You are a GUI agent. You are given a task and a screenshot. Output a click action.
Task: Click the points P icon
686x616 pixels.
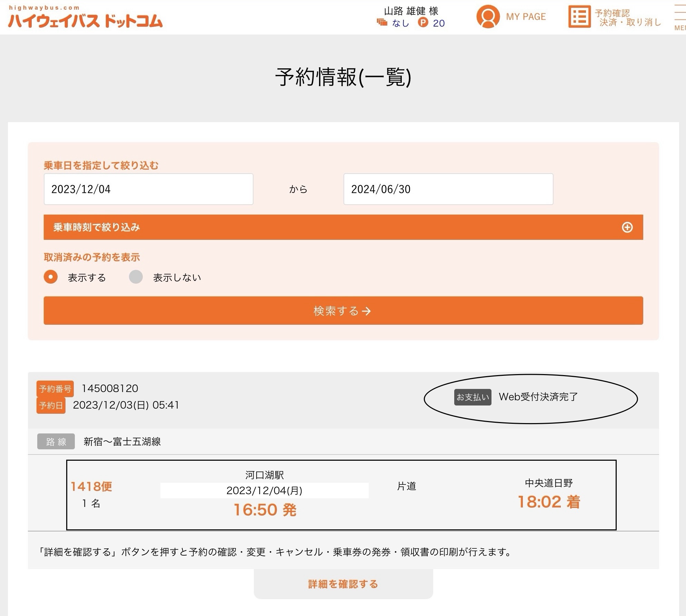tap(423, 23)
